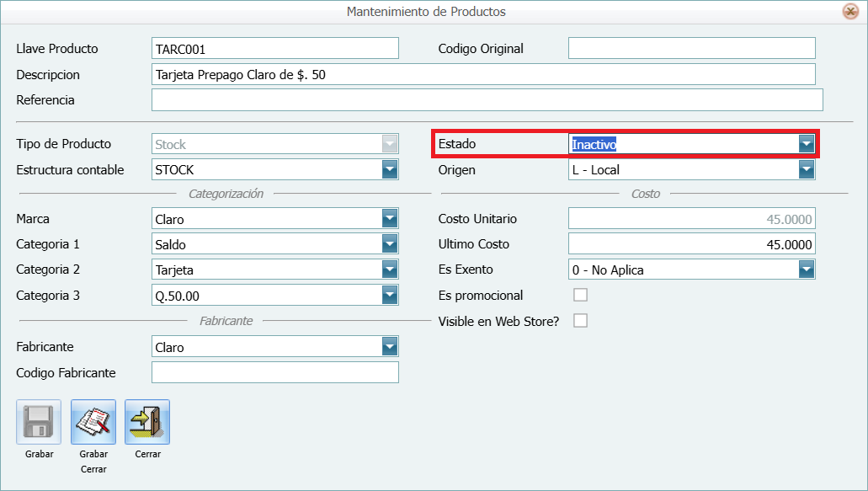Open the Estado dropdown showing Inactivo
Image resolution: width=868 pixels, height=491 pixels.
pyautogui.click(x=806, y=143)
